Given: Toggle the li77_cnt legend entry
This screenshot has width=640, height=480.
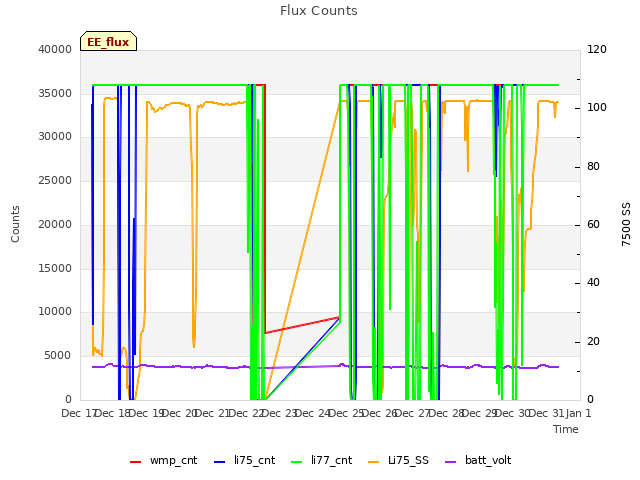Looking at the screenshot, I should [322, 460].
